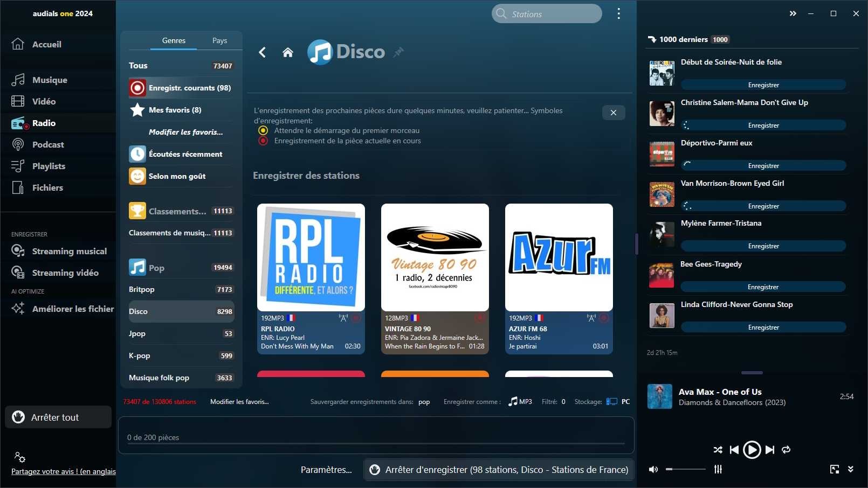Switch to the Genres tab
The image size is (868, 488).
pos(174,40)
